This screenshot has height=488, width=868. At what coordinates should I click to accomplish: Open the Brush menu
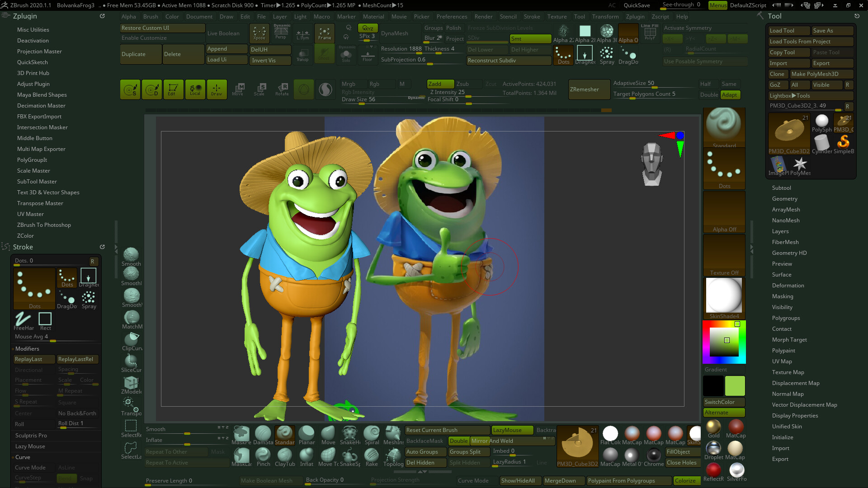click(151, 17)
